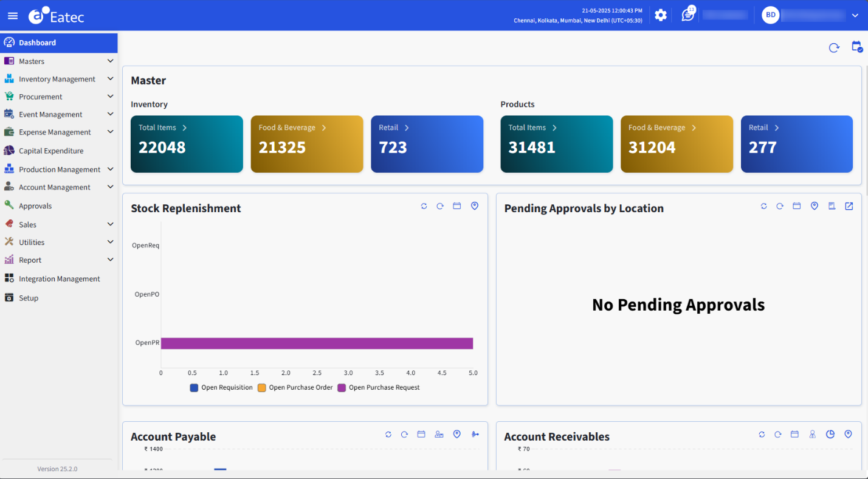Refresh the dashboard using top-right reload icon
This screenshot has height=479, width=868.
click(x=834, y=47)
